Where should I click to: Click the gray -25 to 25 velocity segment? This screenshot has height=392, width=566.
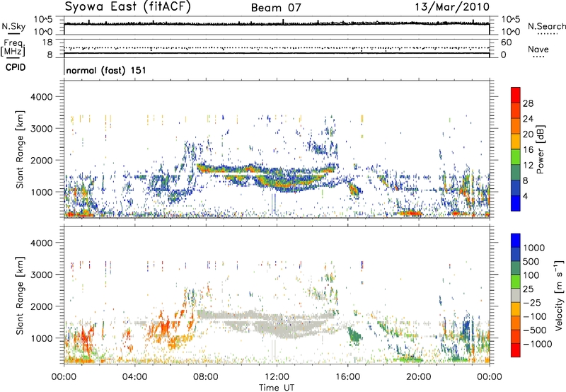pos(516,295)
